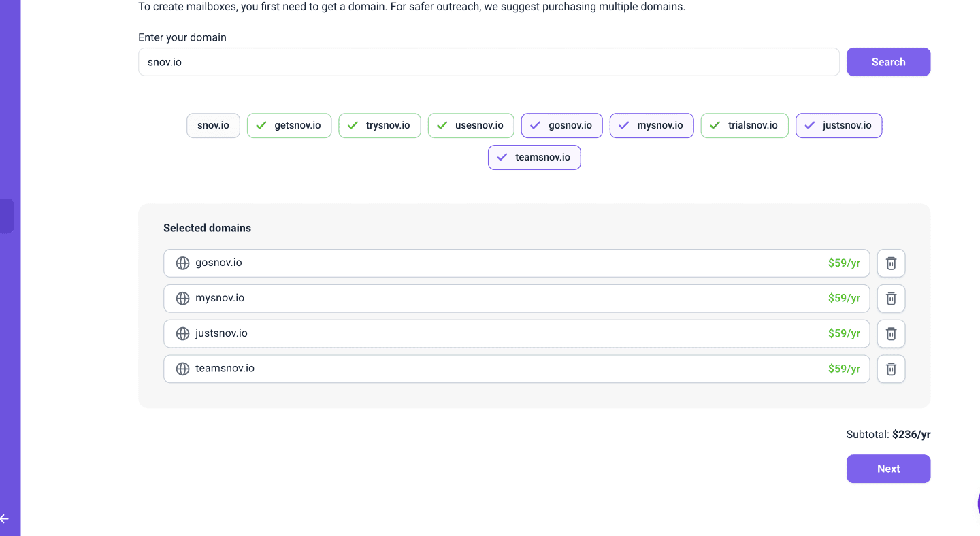980x536 pixels.
Task: Click the snov.io domain chip
Action: (213, 126)
